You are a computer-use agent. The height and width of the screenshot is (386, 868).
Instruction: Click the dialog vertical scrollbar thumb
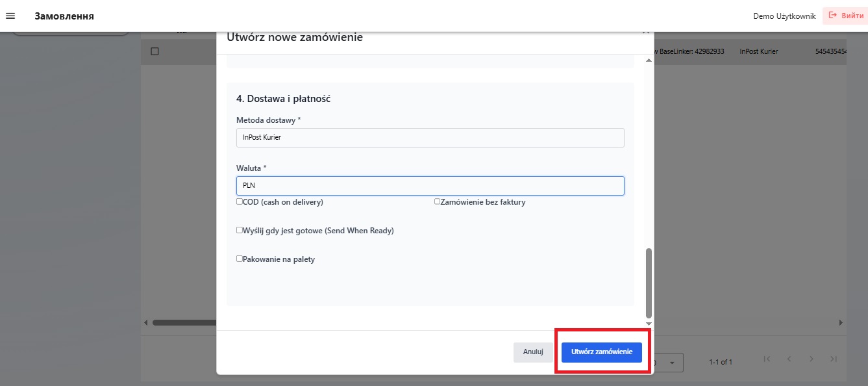649,283
